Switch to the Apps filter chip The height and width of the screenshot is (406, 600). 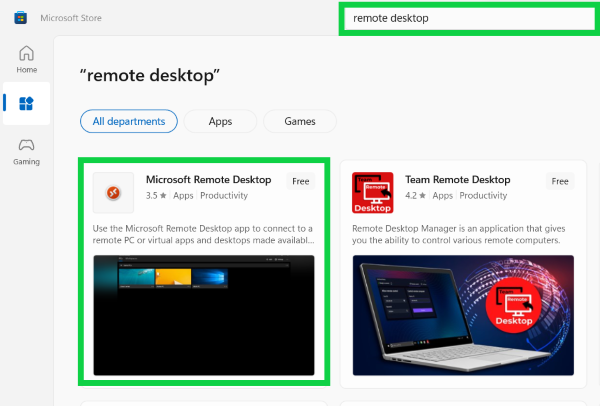tap(220, 121)
